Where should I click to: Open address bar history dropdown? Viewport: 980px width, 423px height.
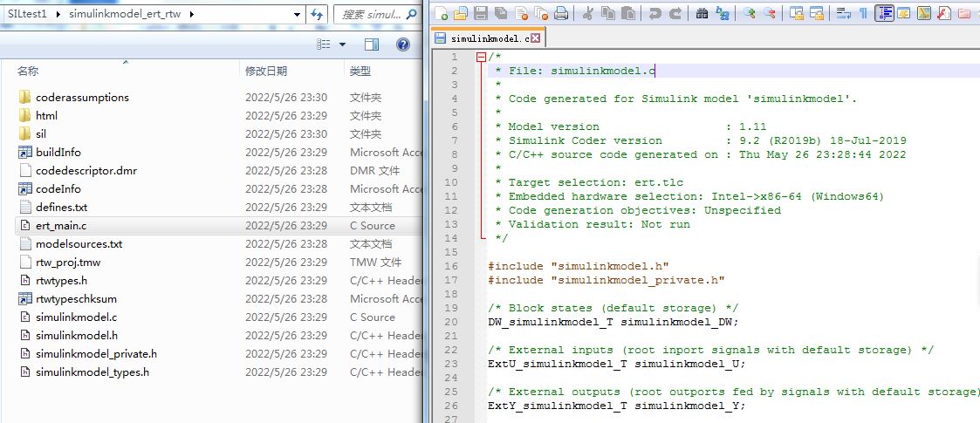point(296,14)
